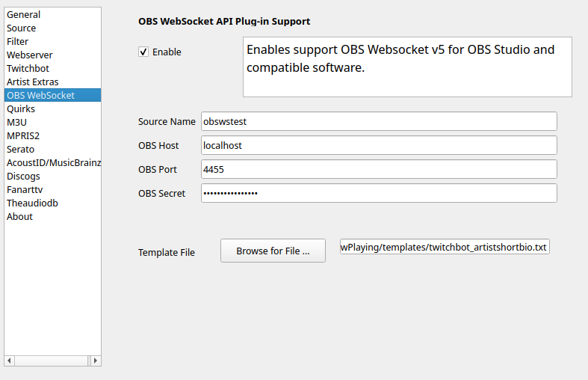Open AcoustID/MusicBrainz settings

pos(52,163)
